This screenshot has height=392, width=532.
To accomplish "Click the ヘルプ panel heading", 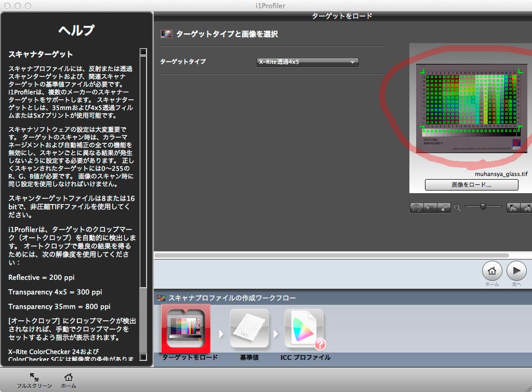I will [x=77, y=31].
